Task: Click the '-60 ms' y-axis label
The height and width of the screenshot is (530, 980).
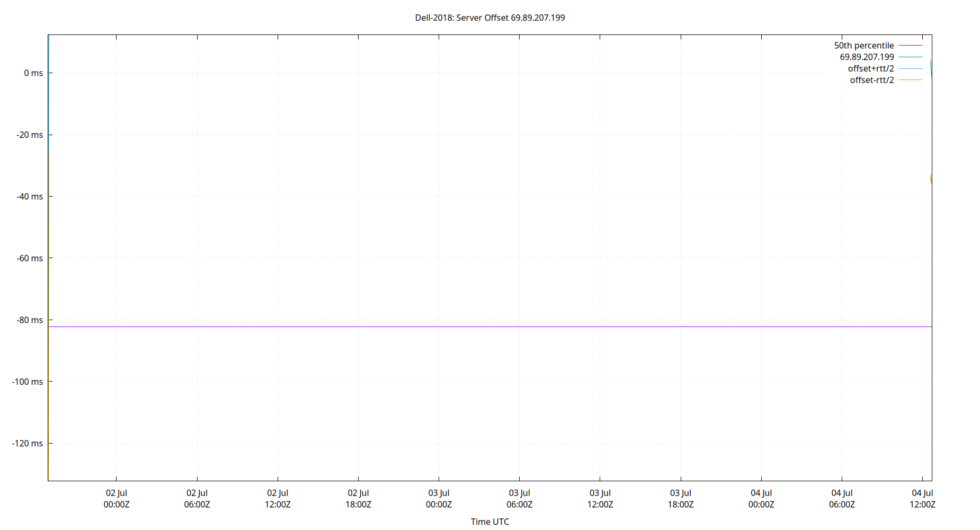Action: pyautogui.click(x=30, y=258)
